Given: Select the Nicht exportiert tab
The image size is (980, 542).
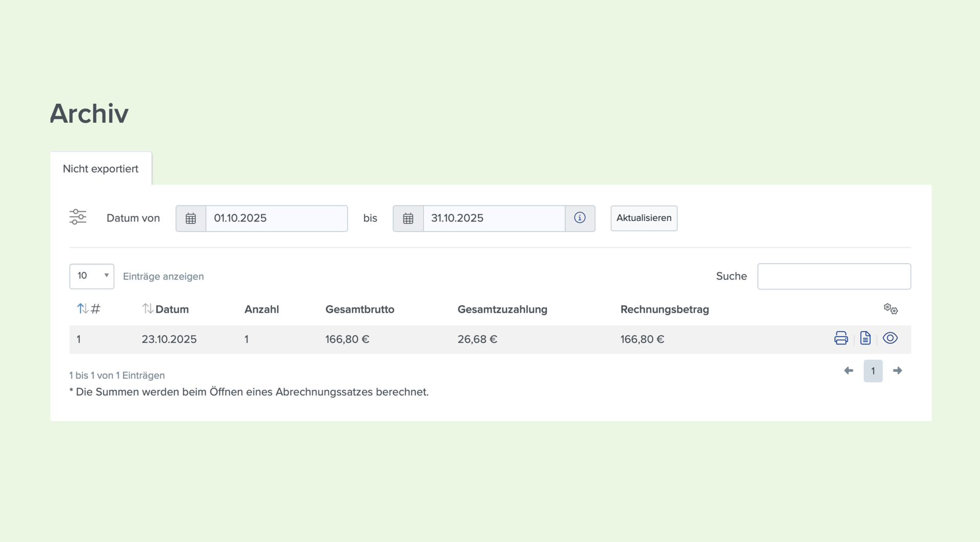Looking at the screenshot, I should (x=101, y=169).
